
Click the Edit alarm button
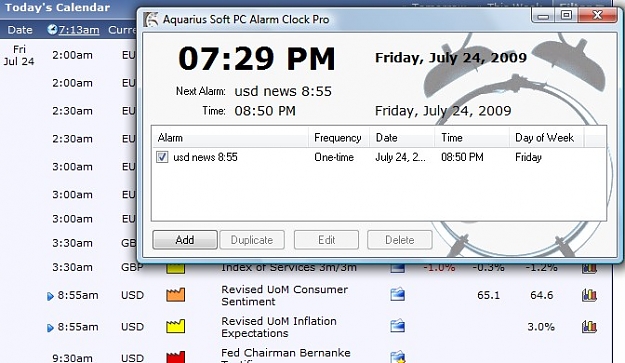(326, 240)
